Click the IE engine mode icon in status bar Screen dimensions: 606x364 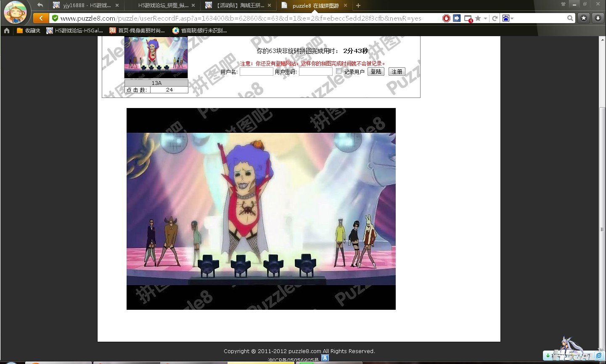(599, 356)
